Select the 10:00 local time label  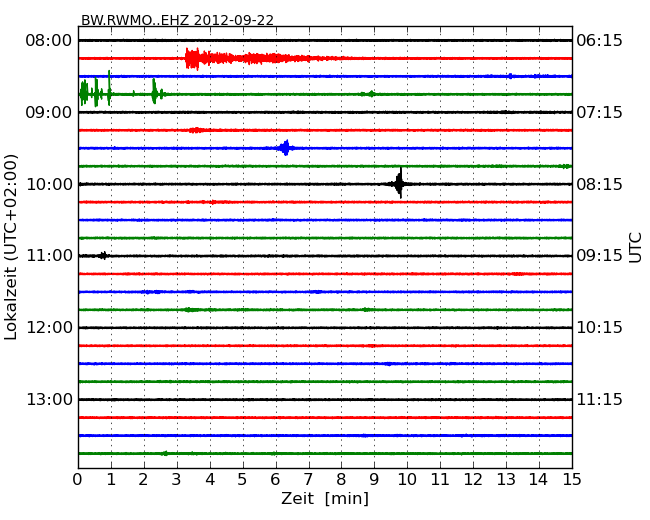coord(49,184)
